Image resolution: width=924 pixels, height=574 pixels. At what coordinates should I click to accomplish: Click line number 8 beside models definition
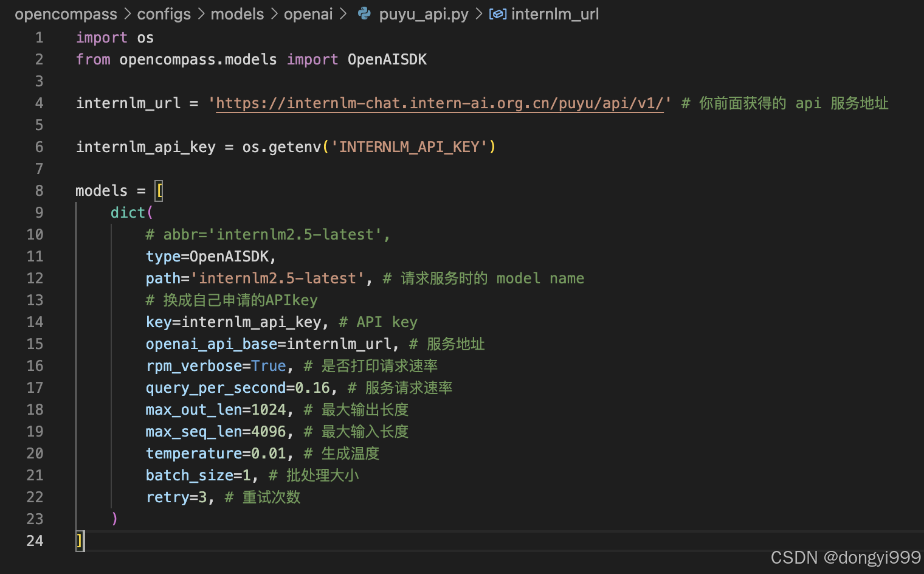pyautogui.click(x=39, y=190)
